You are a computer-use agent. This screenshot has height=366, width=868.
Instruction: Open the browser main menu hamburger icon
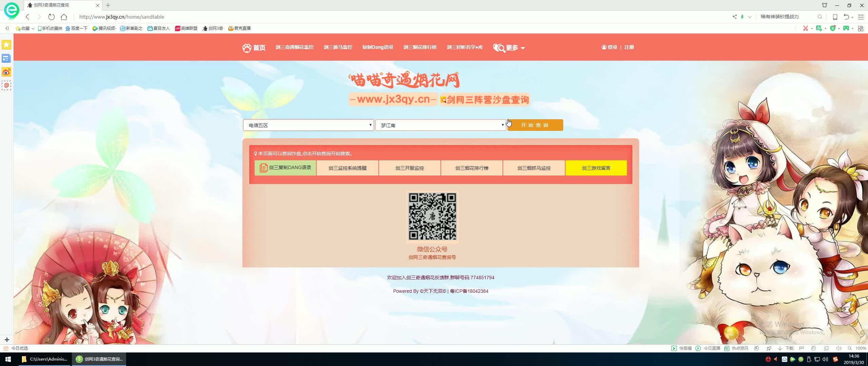pos(861,17)
